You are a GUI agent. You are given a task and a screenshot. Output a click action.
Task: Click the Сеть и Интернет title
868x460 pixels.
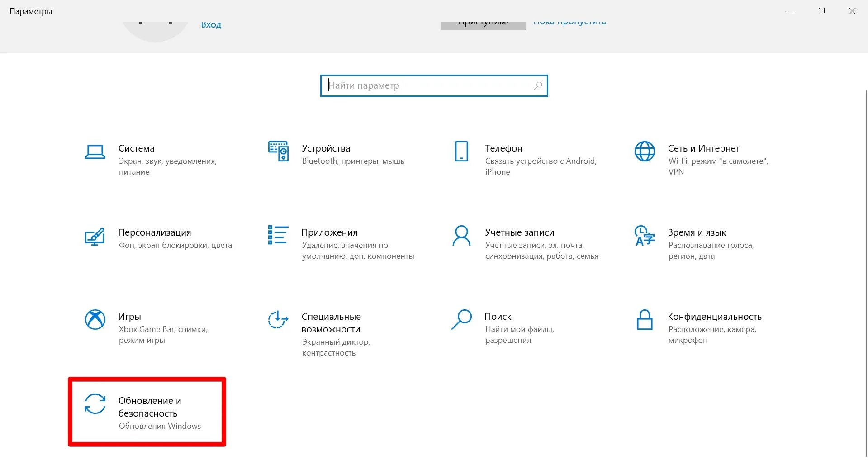tap(703, 148)
